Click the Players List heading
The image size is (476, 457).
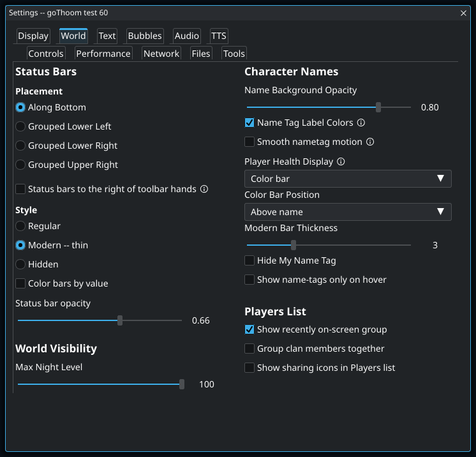275,311
